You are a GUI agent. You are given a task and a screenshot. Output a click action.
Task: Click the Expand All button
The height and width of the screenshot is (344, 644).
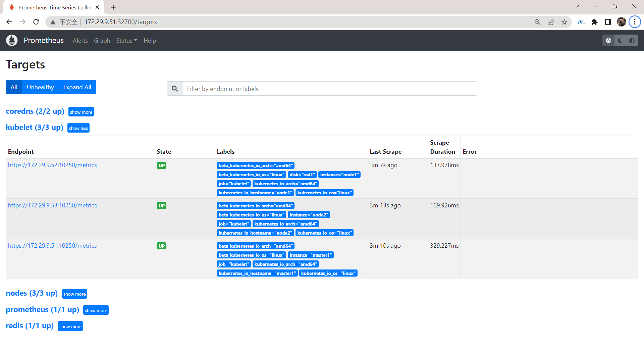pos(77,87)
